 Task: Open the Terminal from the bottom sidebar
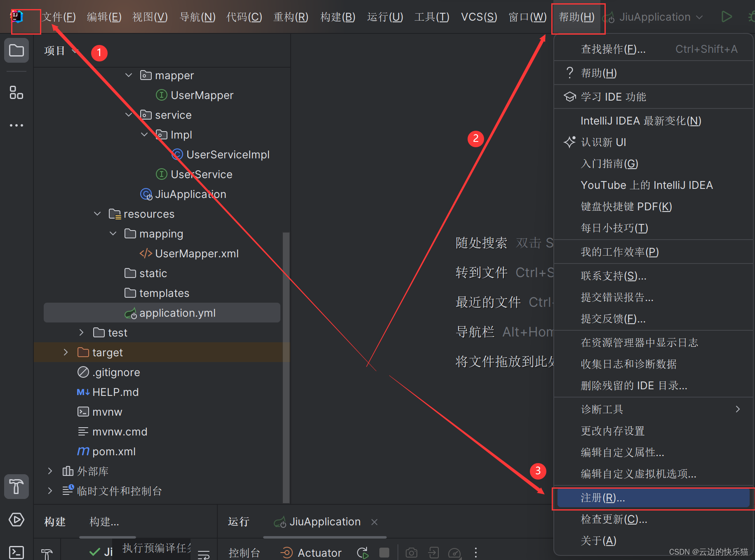16,552
